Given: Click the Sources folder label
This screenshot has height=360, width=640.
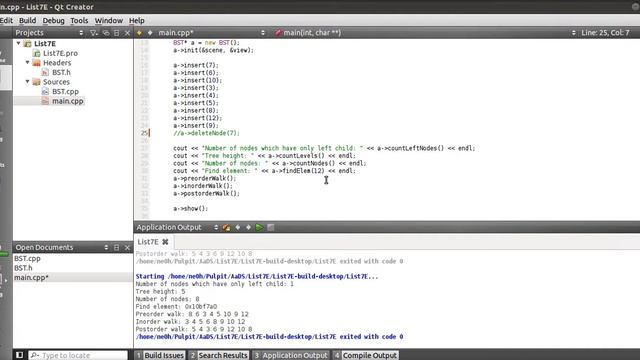Looking at the screenshot, I should 56,82.
